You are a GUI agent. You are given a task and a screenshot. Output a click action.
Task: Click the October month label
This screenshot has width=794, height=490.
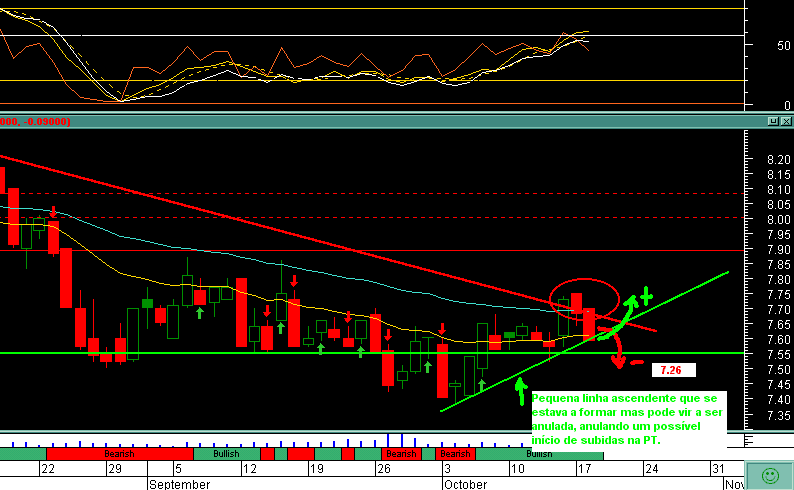(465, 484)
